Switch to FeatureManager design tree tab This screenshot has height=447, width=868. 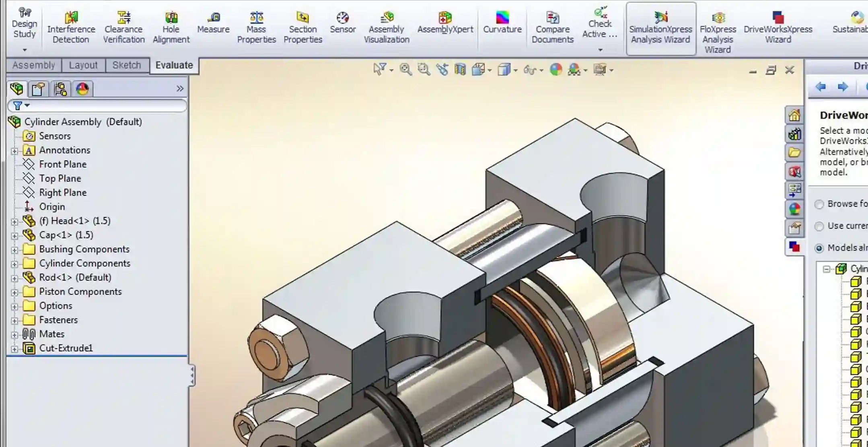point(17,89)
